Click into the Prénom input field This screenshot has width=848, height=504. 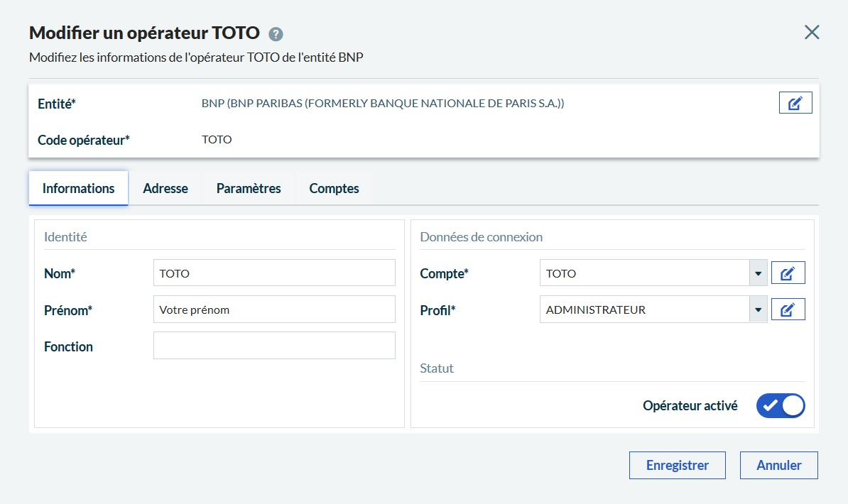point(273,309)
